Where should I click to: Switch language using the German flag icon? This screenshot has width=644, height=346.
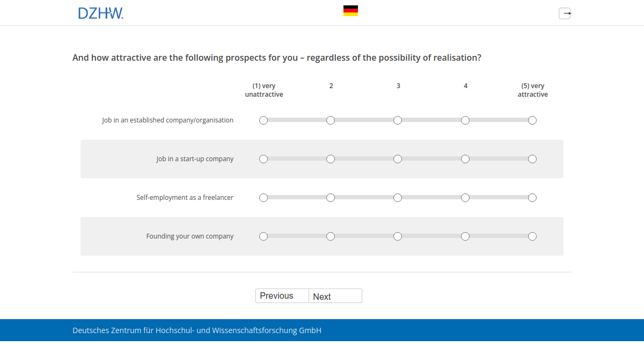click(350, 10)
